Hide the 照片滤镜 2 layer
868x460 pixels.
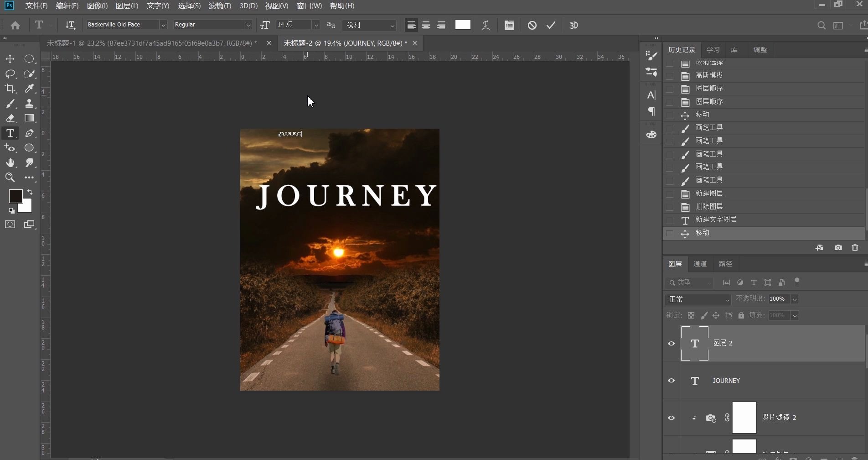pos(671,418)
